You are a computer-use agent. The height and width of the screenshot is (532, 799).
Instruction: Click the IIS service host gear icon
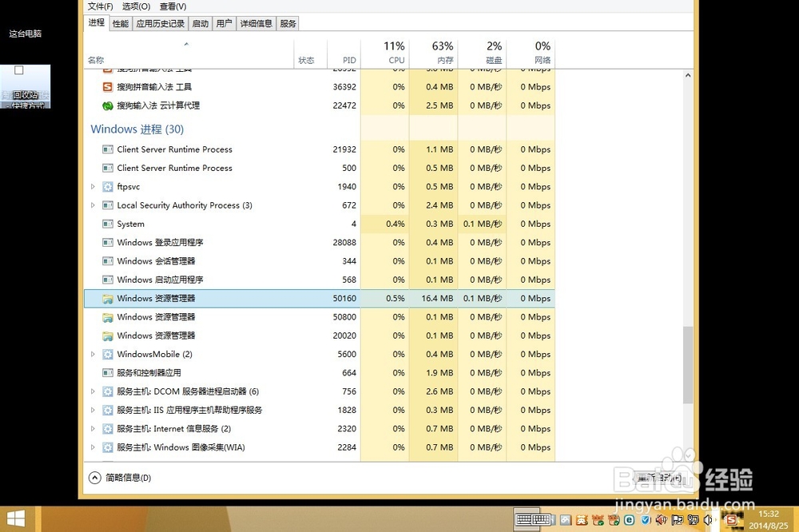[108, 411]
